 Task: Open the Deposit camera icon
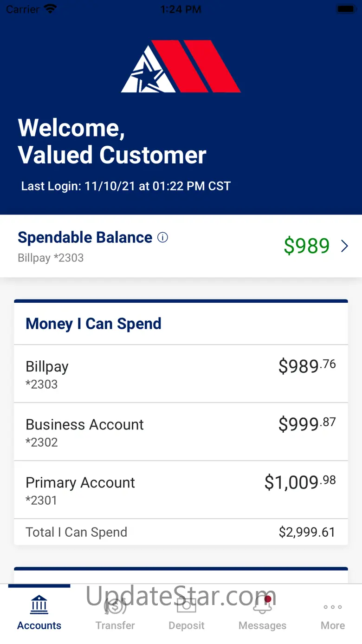187,605
